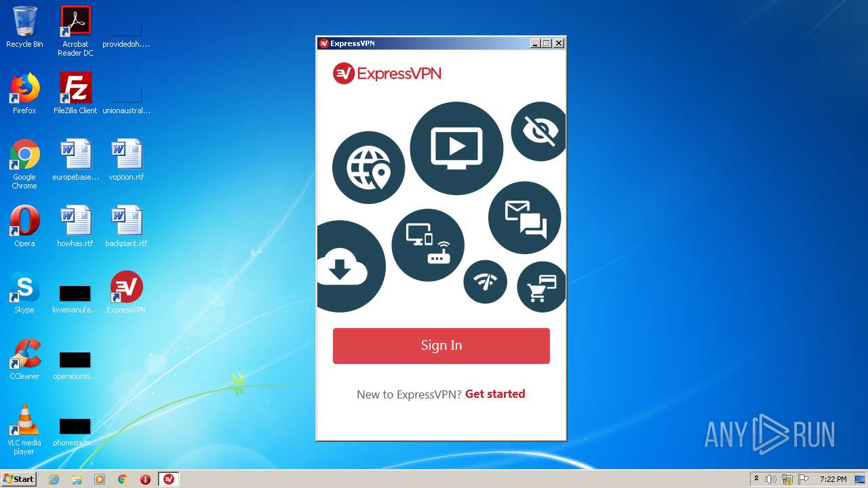Launch Firefox from the desktop
Screen dimensions: 868x488
[x=24, y=94]
